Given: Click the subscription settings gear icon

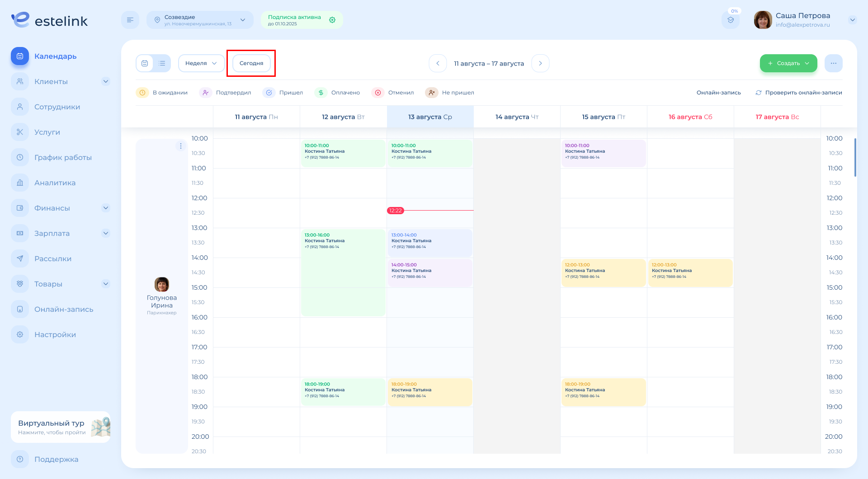Looking at the screenshot, I should (332, 20).
